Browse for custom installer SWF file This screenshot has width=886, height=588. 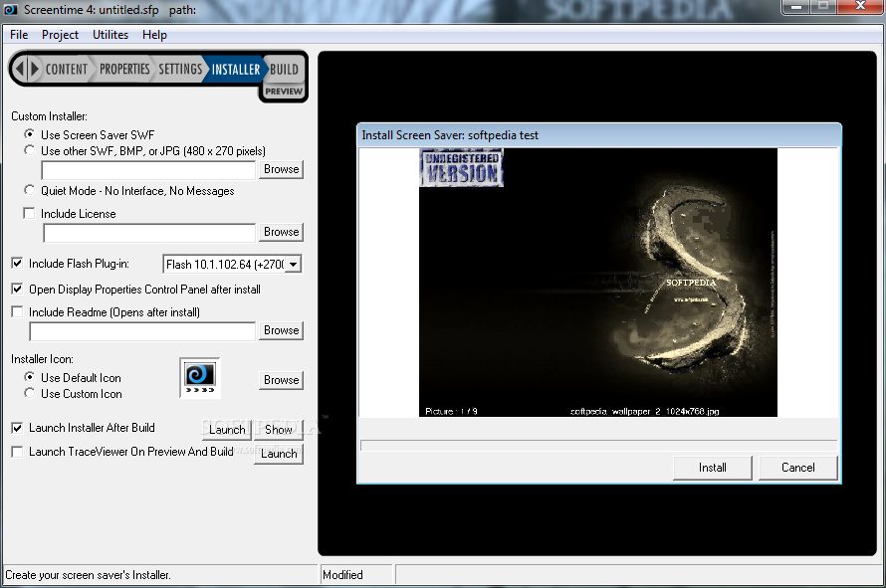point(281,169)
